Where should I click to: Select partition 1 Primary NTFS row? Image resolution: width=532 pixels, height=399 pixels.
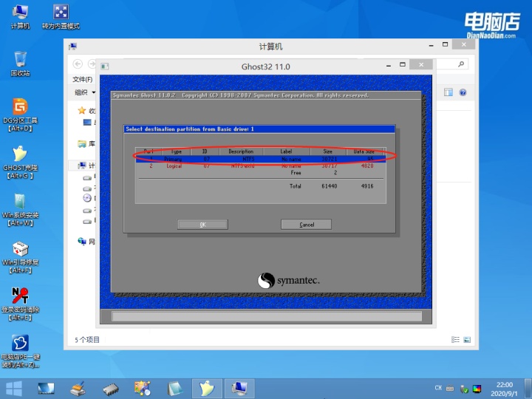tap(261, 159)
